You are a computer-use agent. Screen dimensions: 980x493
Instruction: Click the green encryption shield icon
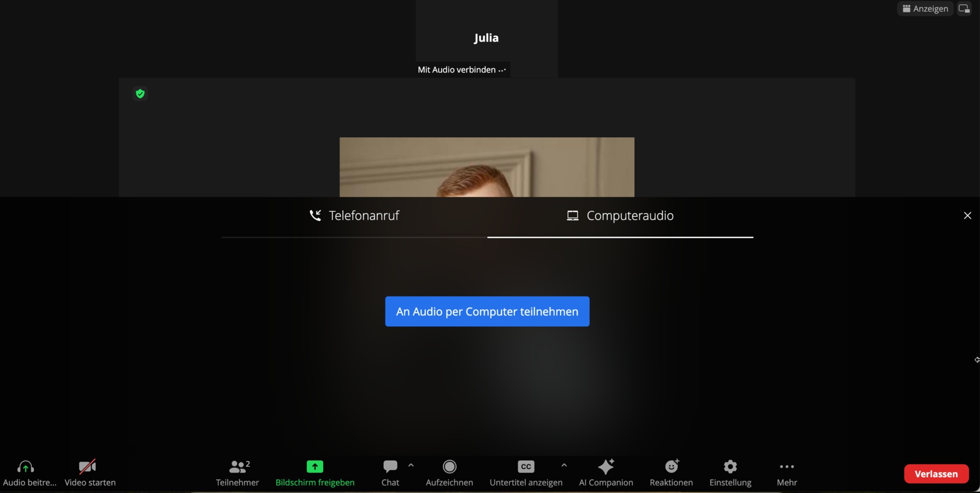(x=140, y=94)
